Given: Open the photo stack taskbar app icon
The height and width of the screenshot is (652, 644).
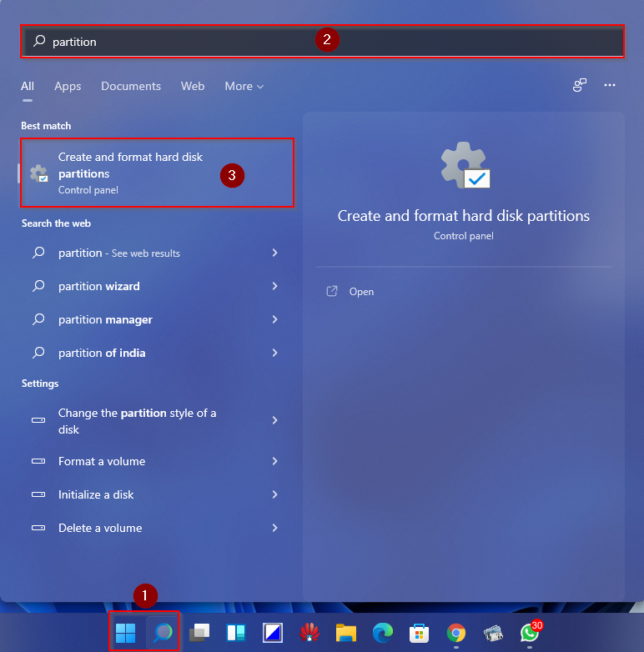Looking at the screenshot, I should [x=493, y=633].
